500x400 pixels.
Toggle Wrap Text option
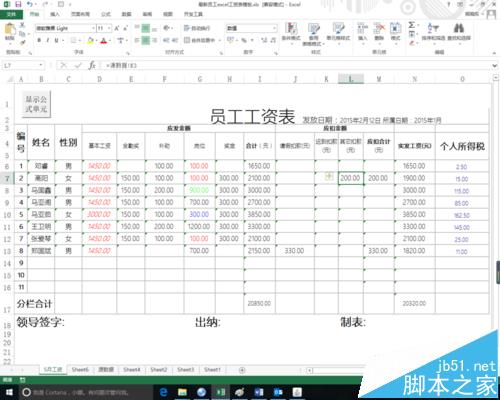(197, 28)
